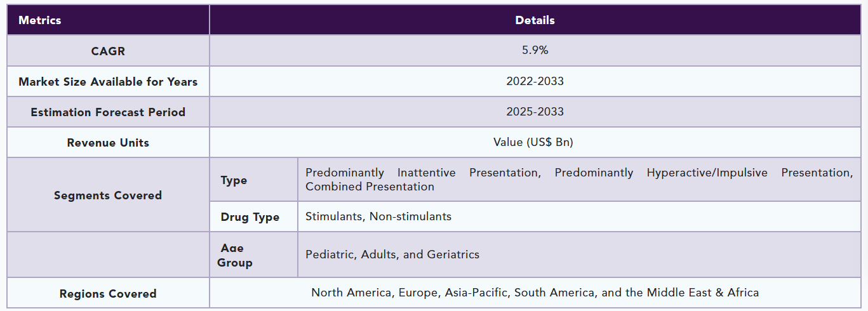
Task: Select the Age Group sub-segment label
Action: point(235,255)
